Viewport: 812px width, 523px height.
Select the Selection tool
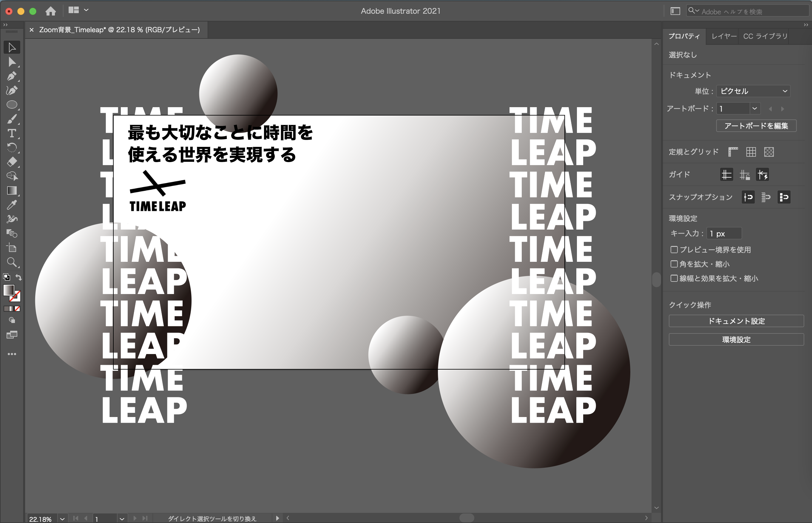[x=12, y=47]
